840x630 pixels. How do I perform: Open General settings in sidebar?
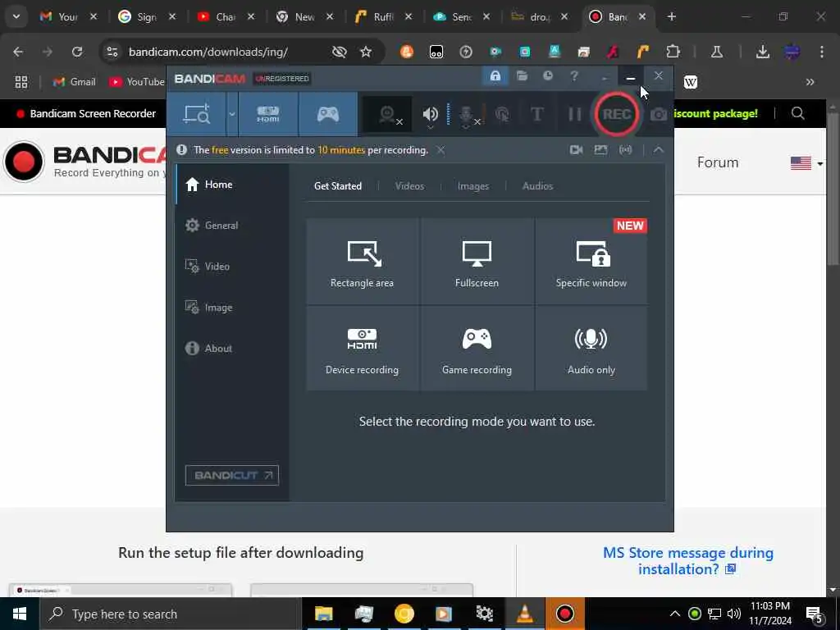[x=232, y=226]
